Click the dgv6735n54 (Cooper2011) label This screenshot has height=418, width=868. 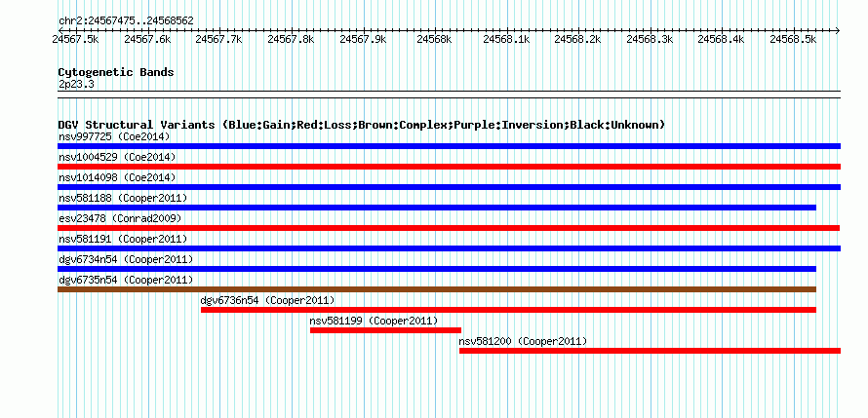pyautogui.click(x=126, y=280)
